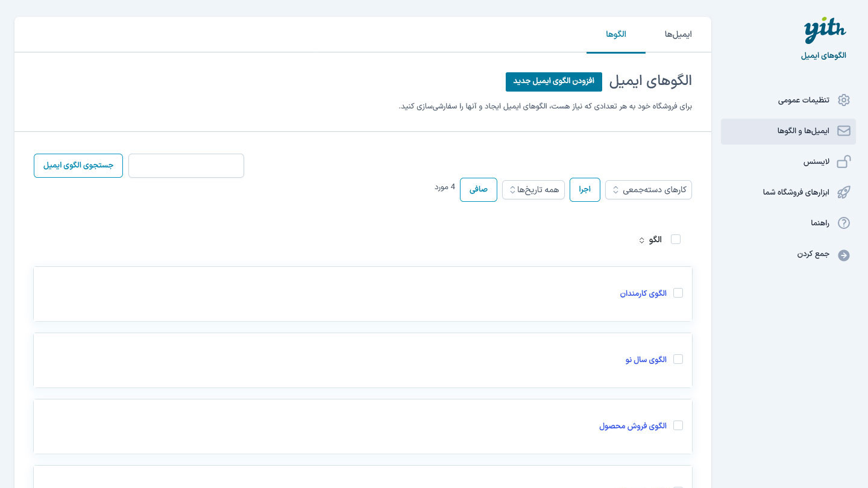
Task: Switch to the ایمیل‌ها tab
Action: tap(678, 34)
